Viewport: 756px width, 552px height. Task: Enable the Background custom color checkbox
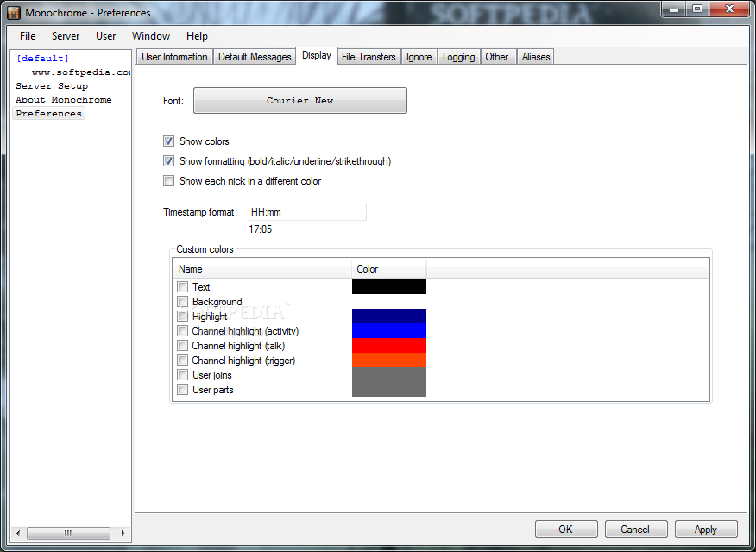click(x=182, y=302)
